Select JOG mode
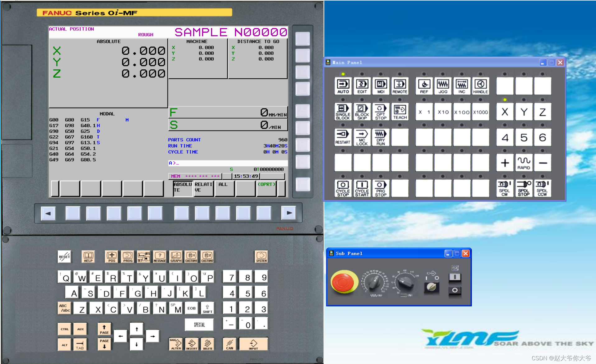 click(442, 86)
